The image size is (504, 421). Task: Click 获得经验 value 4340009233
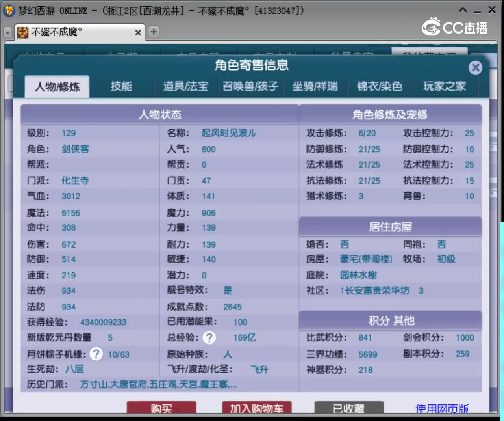pos(103,322)
